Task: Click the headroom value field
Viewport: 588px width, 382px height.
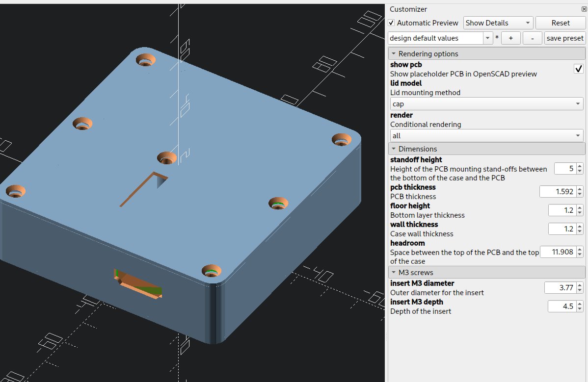Action: coord(558,252)
